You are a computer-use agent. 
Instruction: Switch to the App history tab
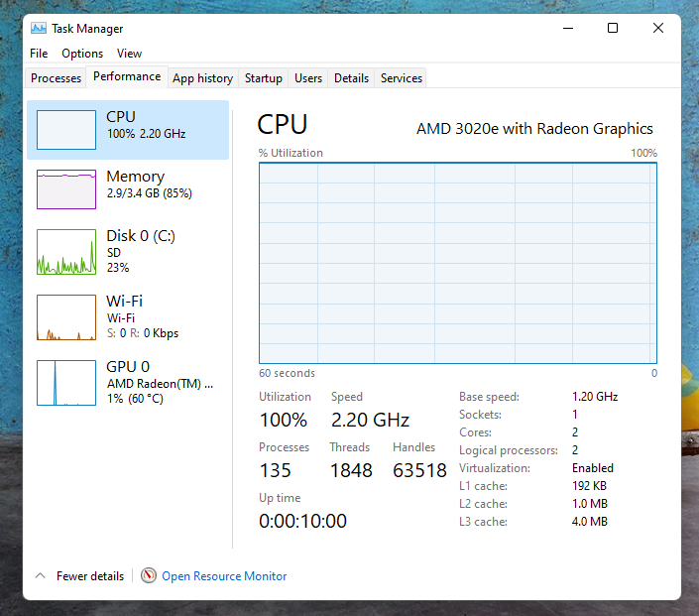[203, 78]
